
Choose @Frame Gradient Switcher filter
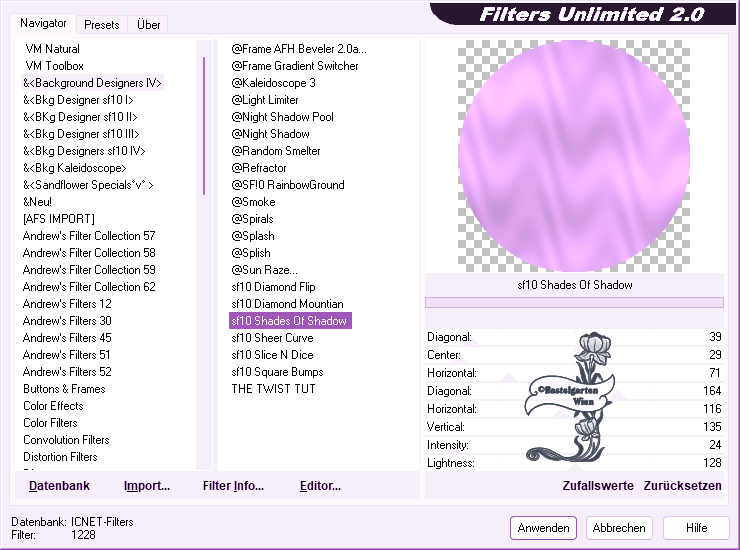[294, 66]
